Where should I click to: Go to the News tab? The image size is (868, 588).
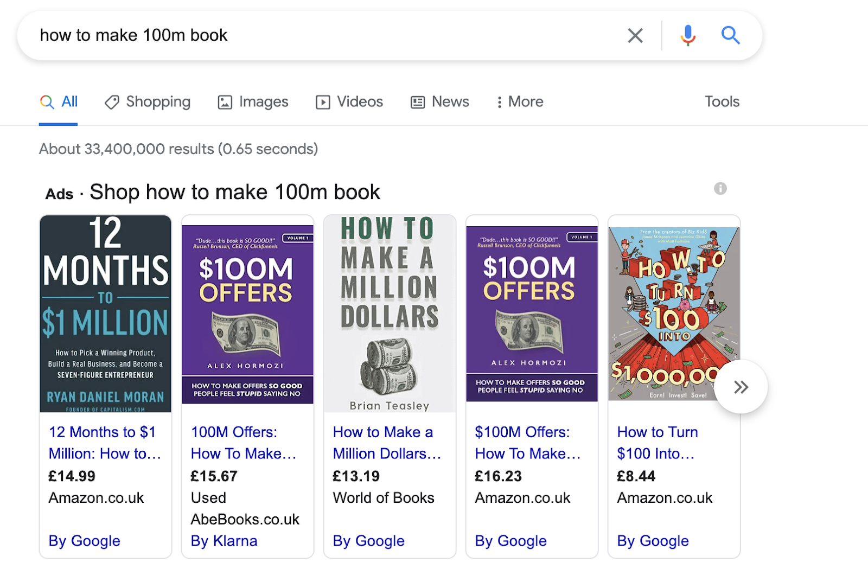(440, 102)
